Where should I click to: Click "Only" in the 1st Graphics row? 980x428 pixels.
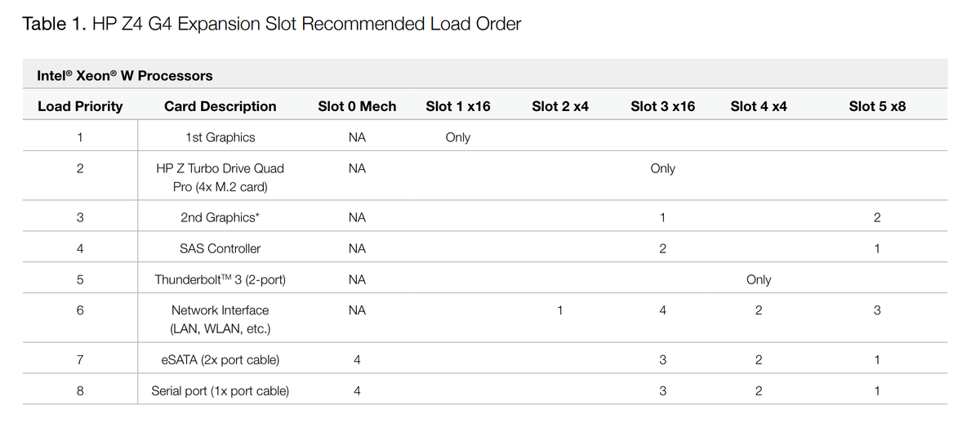click(458, 137)
